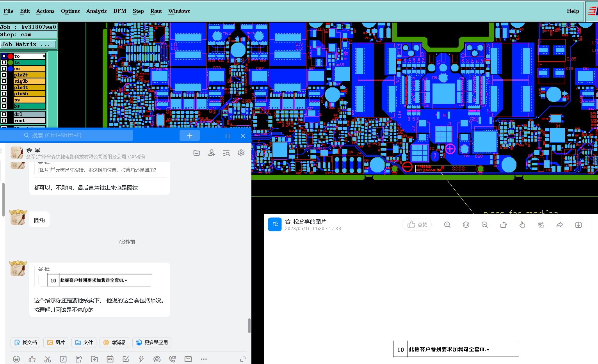
Task: Toggle the 'pln2t' layer checkbox
Action: (4, 75)
